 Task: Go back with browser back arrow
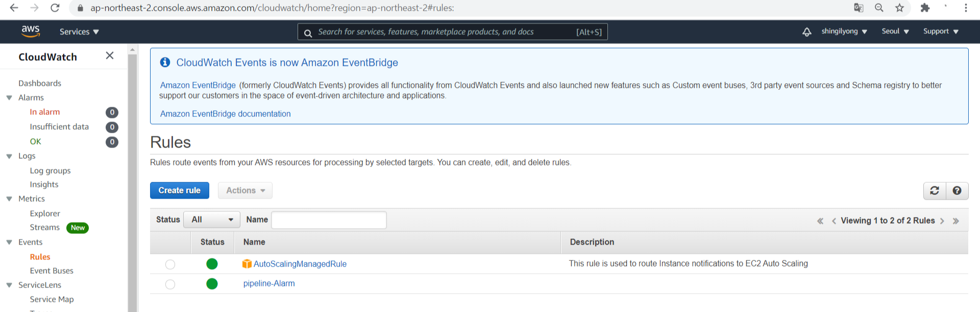pyautogui.click(x=14, y=8)
